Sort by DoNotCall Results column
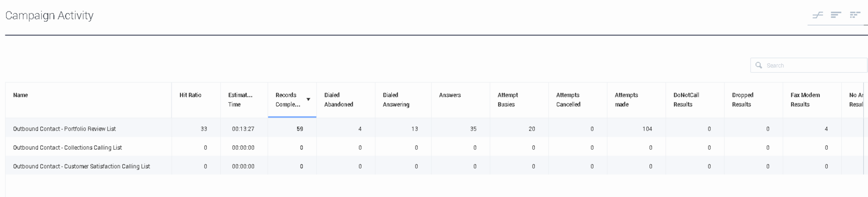Screen dimensions: 868x197 pyautogui.click(x=686, y=100)
